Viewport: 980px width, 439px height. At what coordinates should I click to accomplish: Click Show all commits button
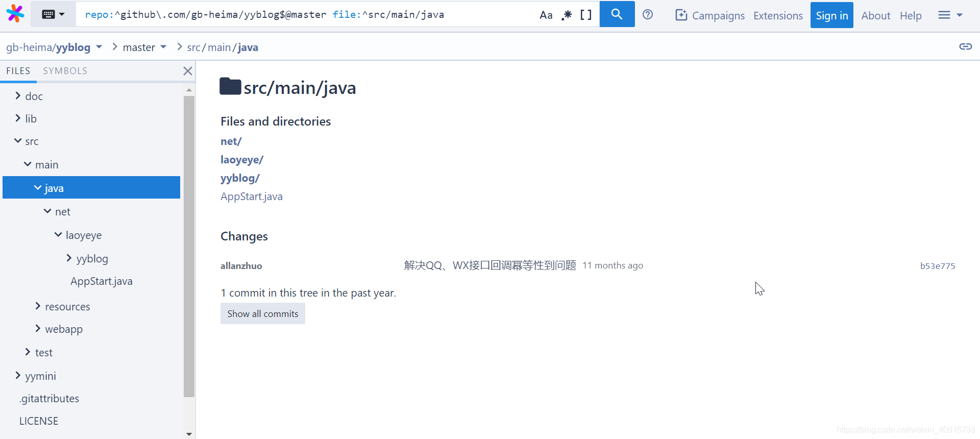click(x=263, y=313)
